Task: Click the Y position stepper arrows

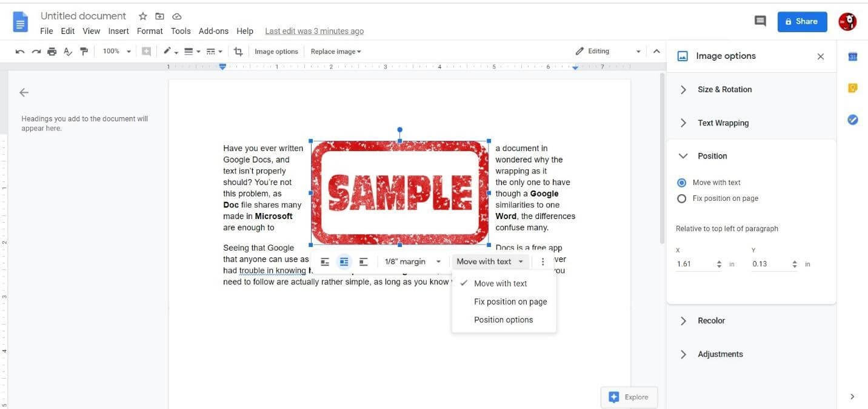Action: (x=795, y=264)
